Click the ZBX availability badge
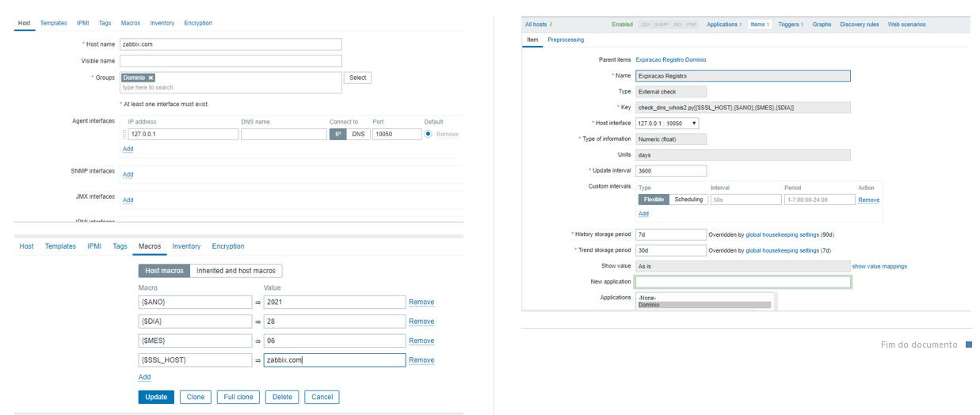Image resolution: width=980 pixels, height=415 pixels. (x=645, y=25)
